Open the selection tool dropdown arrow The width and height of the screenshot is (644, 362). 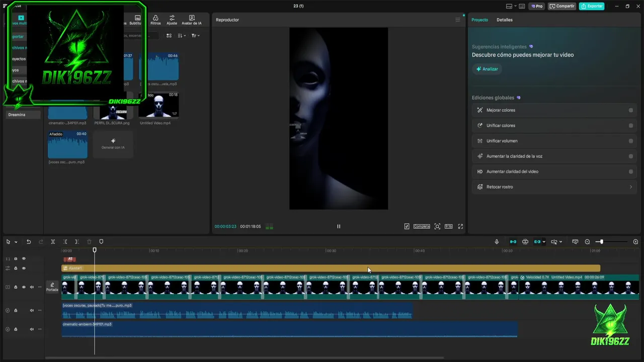(16, 242)
